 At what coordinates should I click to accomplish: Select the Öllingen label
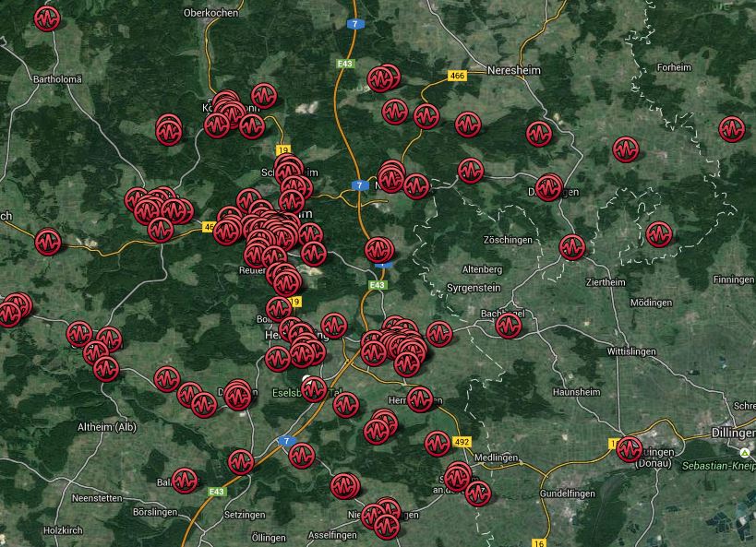pos(269,538)
